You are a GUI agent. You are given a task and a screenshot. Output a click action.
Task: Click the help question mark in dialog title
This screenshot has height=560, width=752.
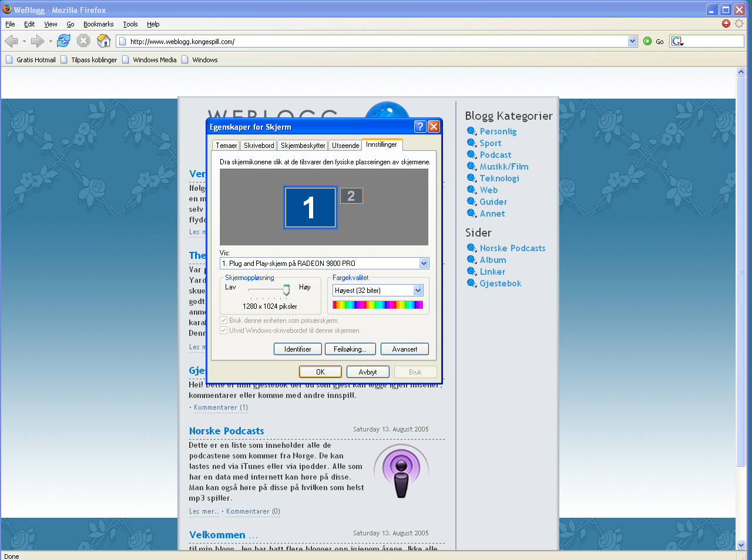click(x=420, y=127)
